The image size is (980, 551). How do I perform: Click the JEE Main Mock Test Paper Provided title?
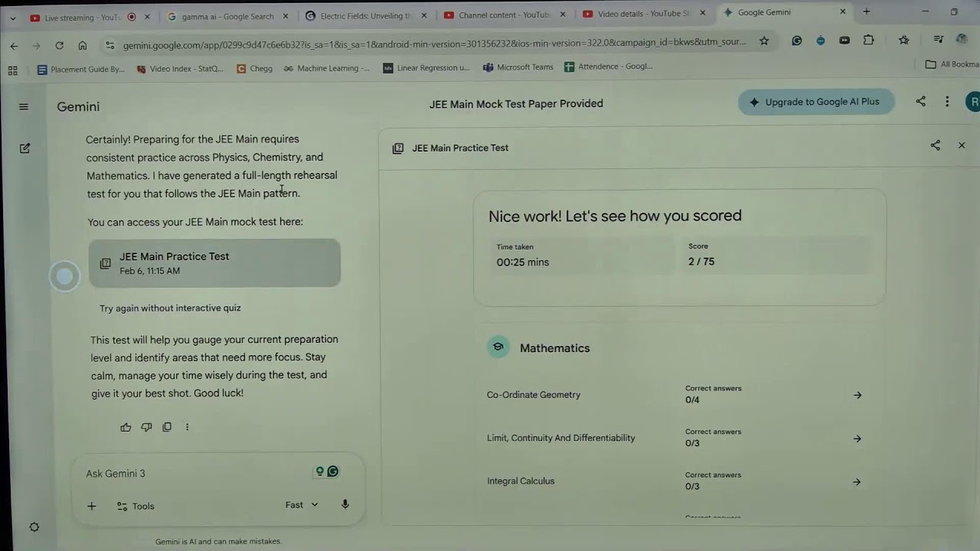pyautogui.click(x=516, y=104)
